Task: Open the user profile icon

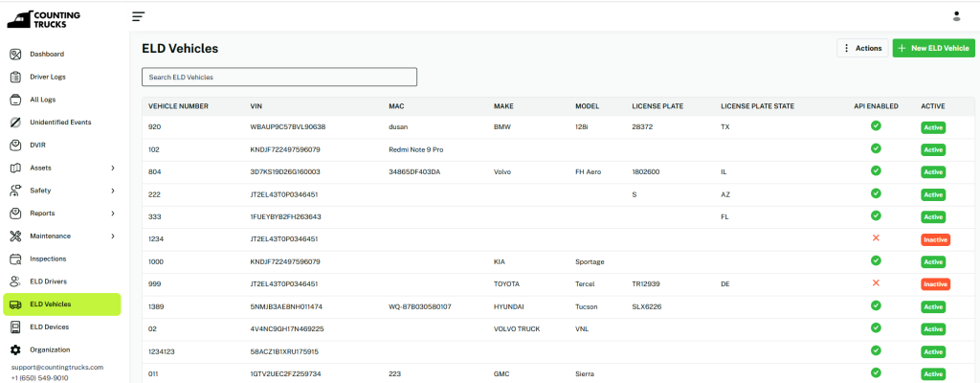Action: [956, 15]
